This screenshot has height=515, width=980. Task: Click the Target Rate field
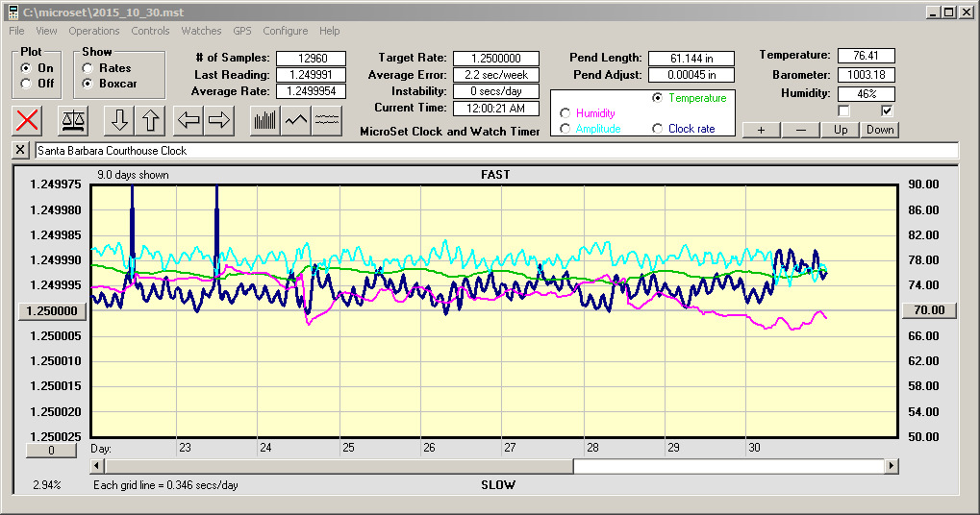pyautogui.click(x=496, y=58)
